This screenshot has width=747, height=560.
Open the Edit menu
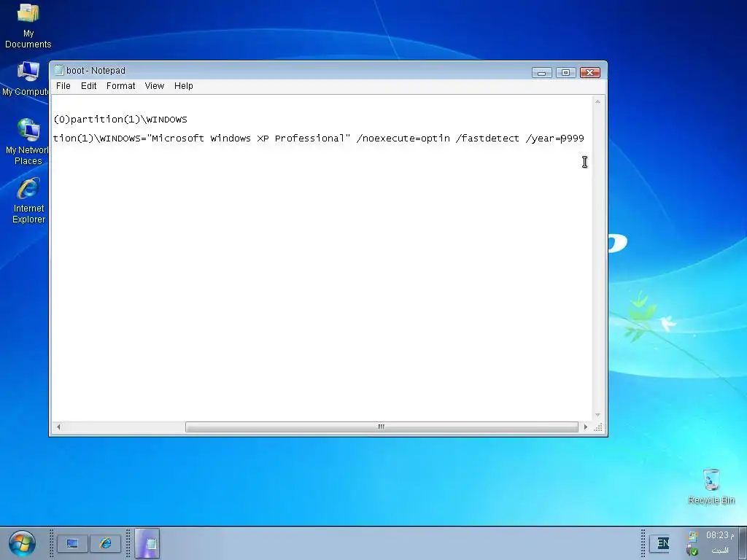click(88, 86)
